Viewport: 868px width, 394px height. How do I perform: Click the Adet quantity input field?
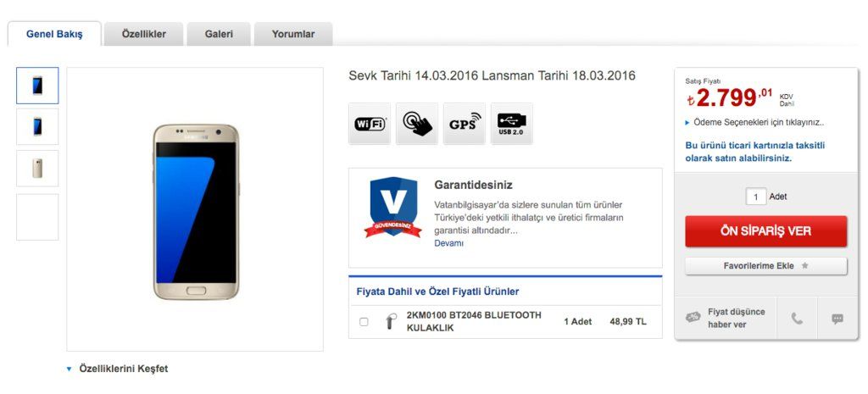(x=755, y=197)
